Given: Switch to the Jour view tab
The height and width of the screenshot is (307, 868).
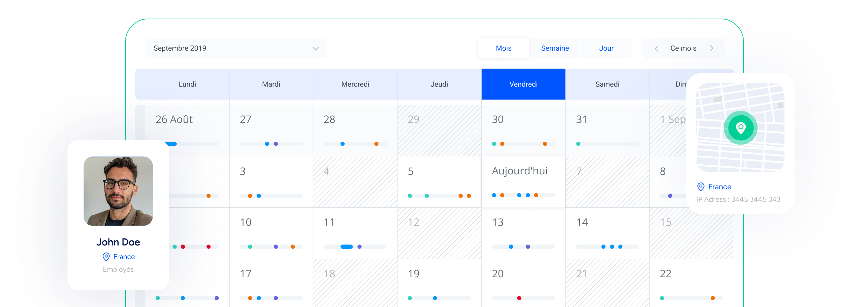Looking at the screenshot, I should click(606, 48).
